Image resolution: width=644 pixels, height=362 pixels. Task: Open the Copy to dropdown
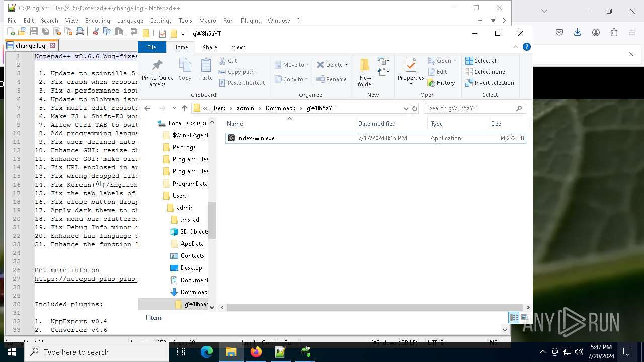pyautogui.click(x=291, y=79)
